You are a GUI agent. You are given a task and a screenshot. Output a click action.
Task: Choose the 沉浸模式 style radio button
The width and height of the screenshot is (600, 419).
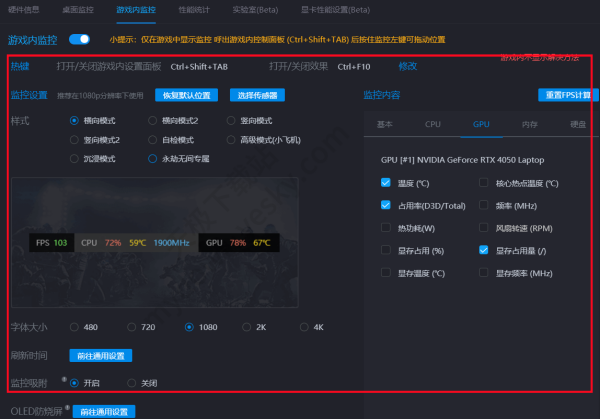75,158
